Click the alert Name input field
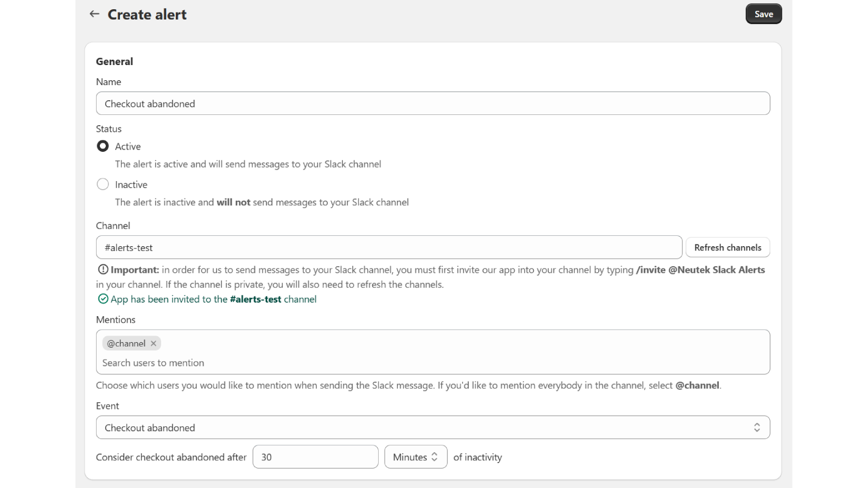The width and height of the screenshot is (868, 488). (433, 103)
